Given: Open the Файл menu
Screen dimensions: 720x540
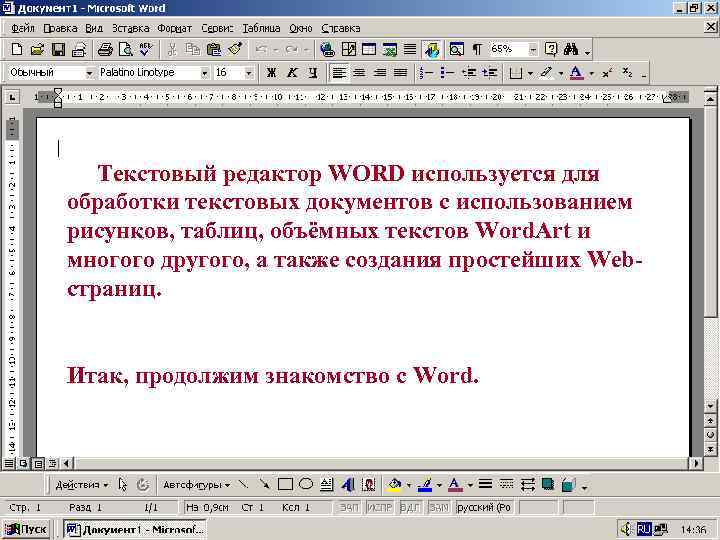Looking at the screenshot, I should point(22,28).
